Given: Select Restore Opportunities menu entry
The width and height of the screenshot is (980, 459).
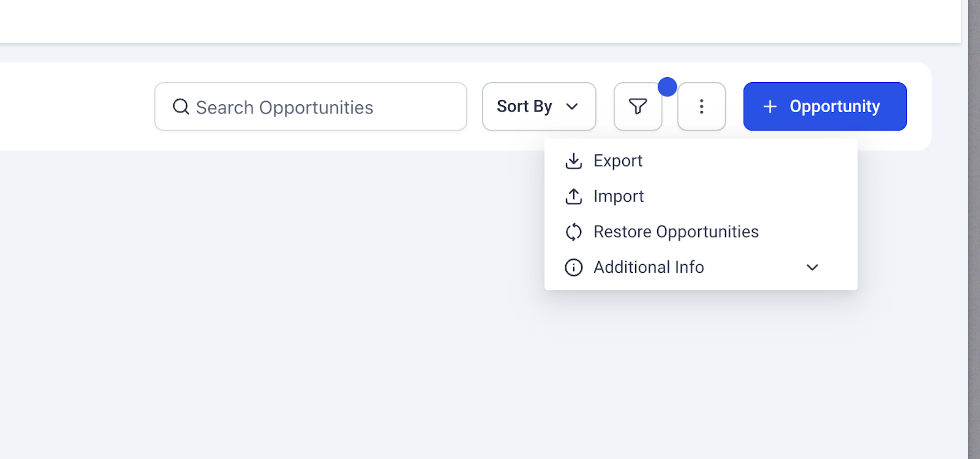Looking at the screenshot, I should click(701, 232).
